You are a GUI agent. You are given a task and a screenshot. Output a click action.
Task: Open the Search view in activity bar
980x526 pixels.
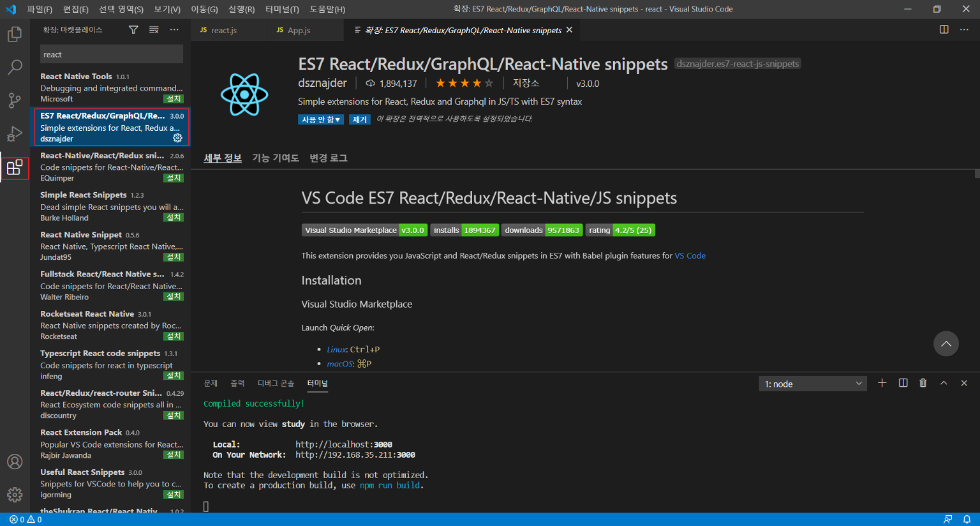[x=15, y=67]
